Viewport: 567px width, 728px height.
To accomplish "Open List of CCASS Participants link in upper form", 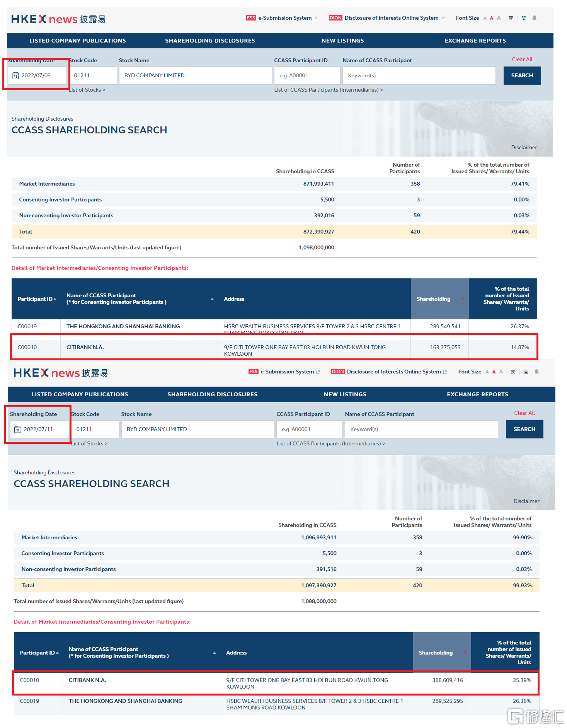I will point(328,90).
